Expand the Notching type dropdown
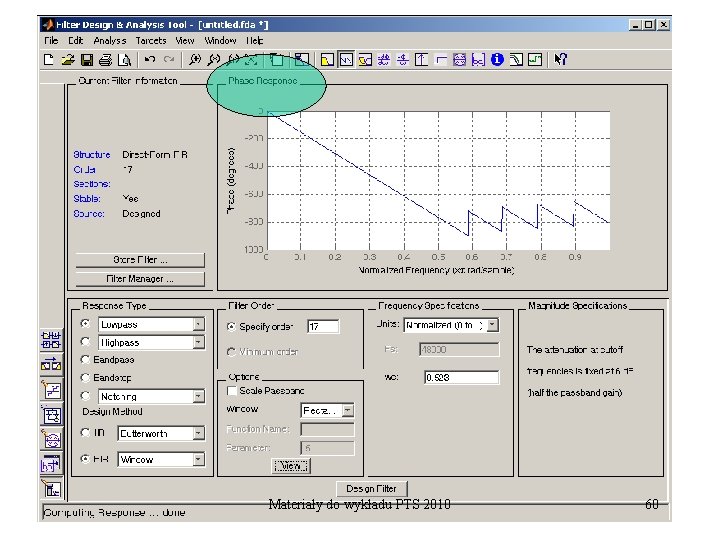This screenshot has width=720, height=540. tap(198, 396)
